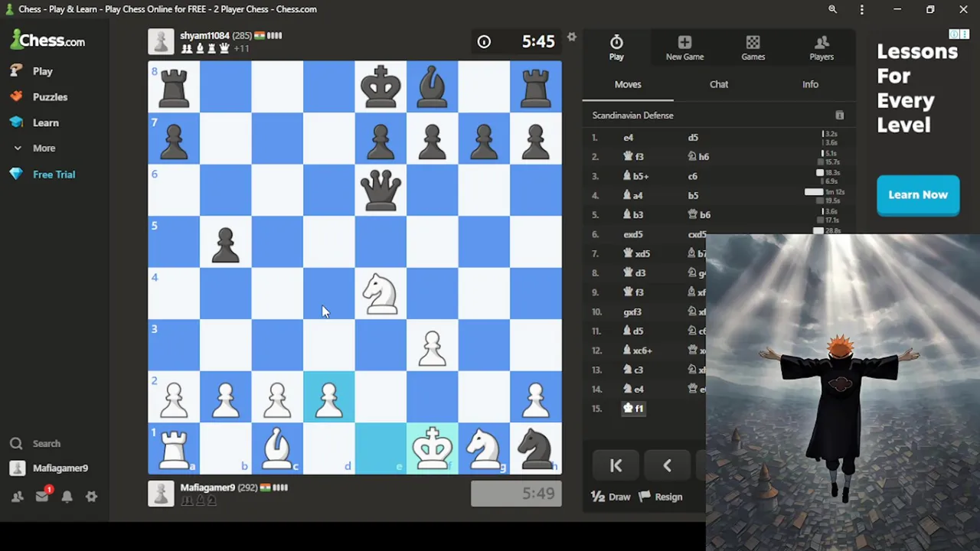980x551 pixels.
Task: Open messages envelope with notification badge
Action: pyautogui.click(x=42, y=497)
